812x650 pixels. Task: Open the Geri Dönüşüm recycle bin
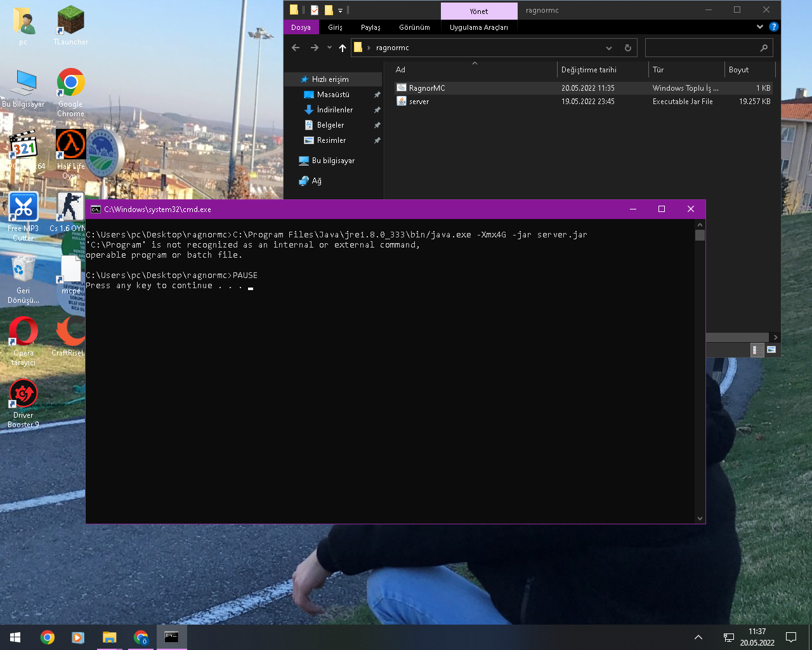23,279
